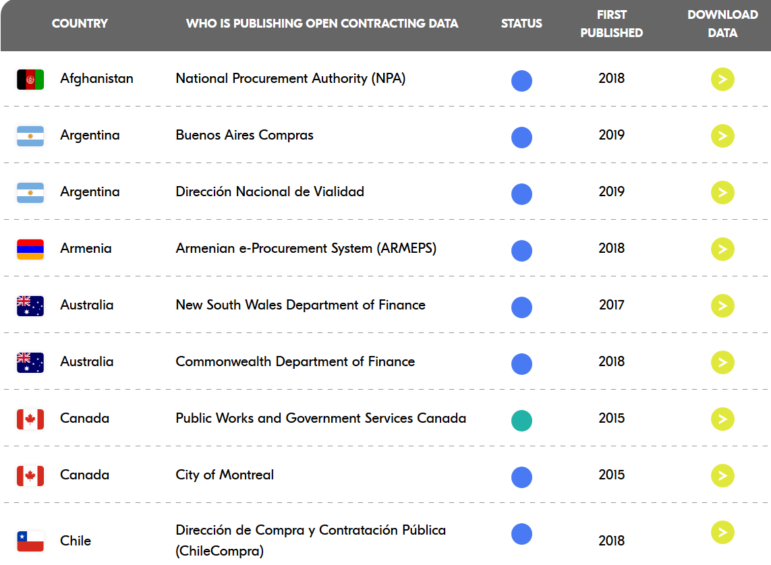The height and width of the screenshot is (565, 771).
Task: Select 'Public Works and Government Services Canada'
Action: [x=321, y=418]
